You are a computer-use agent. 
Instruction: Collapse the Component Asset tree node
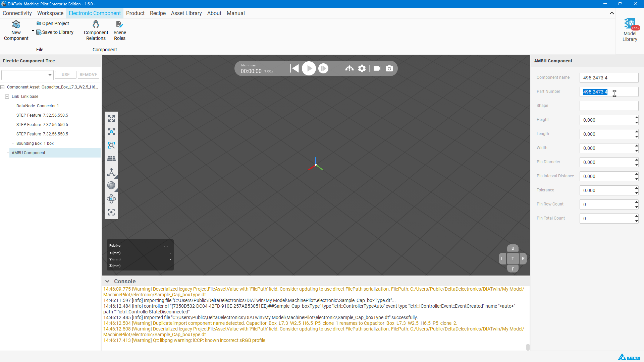tap(2, 87)
